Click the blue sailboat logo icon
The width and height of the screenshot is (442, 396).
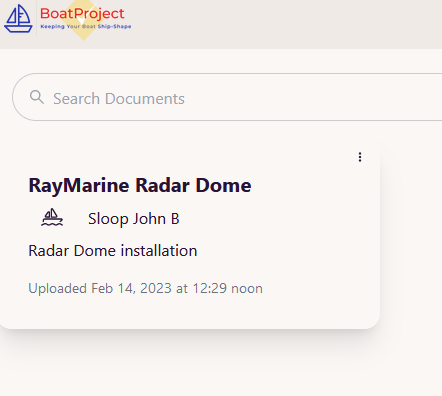pyautogui.click(x=18, y=18)
